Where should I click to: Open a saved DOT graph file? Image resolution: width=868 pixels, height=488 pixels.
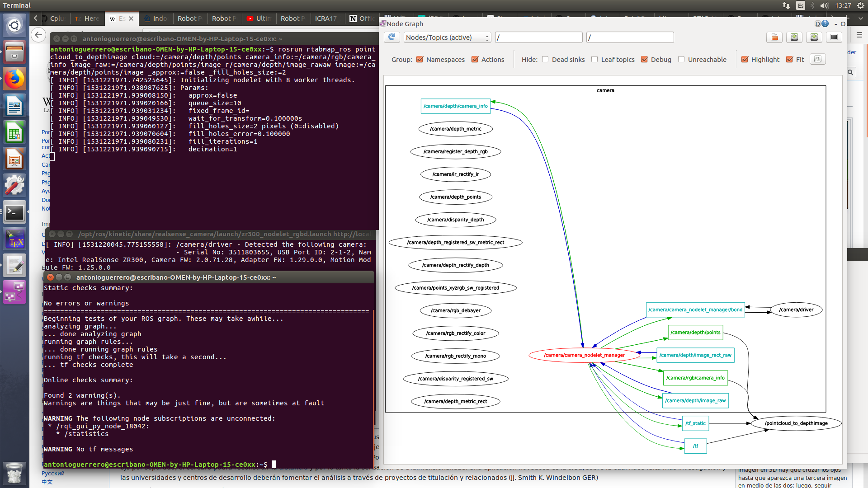774,38
